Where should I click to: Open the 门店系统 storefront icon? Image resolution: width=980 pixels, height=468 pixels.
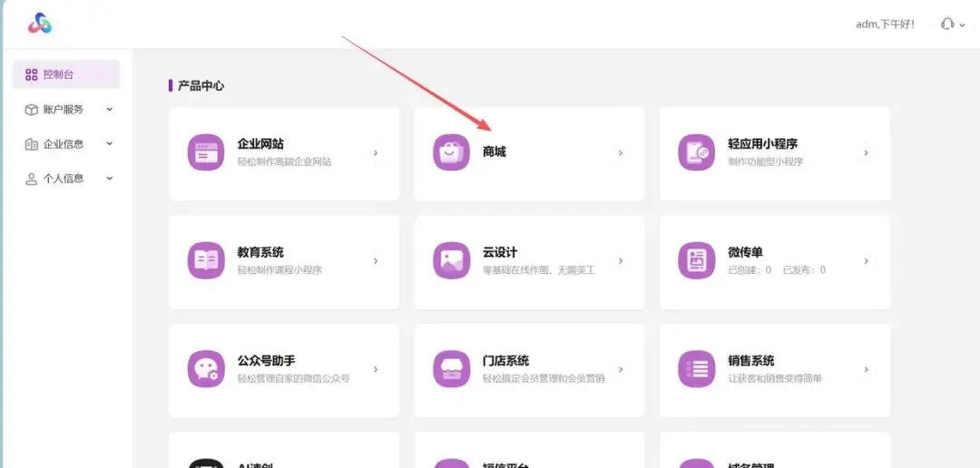coord(451,368)
